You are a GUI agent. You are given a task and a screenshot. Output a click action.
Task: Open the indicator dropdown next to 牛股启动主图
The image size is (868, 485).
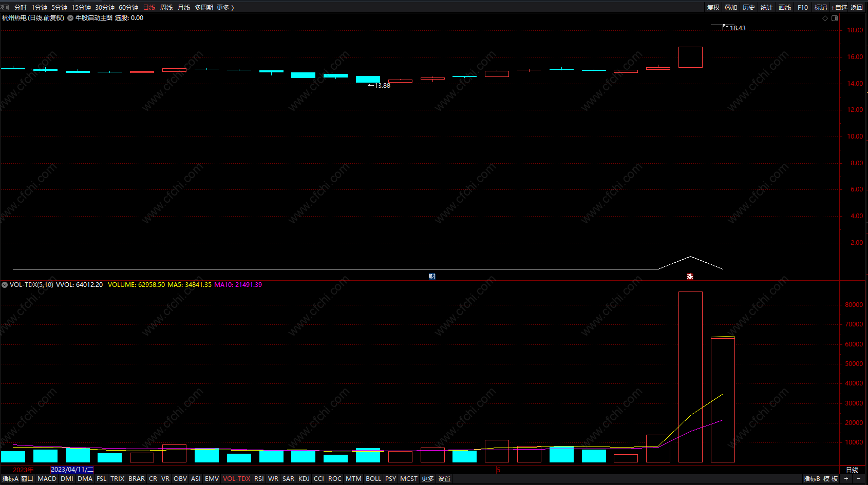70,18
